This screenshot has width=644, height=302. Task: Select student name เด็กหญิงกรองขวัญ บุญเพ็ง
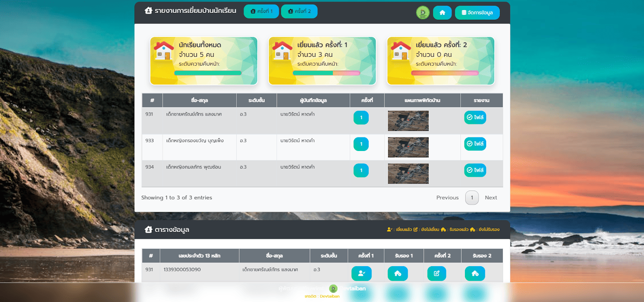(x=195, y=141)
